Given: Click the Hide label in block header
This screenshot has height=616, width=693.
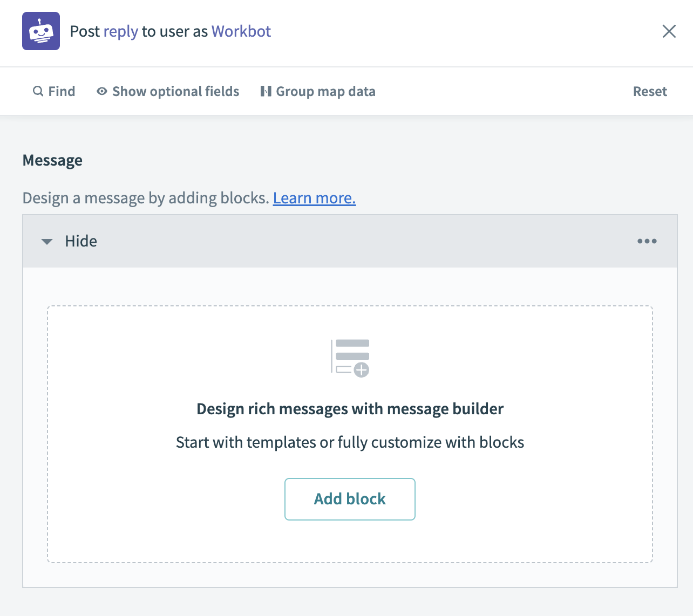Looking at the screenshot, I should coord(81,241).
